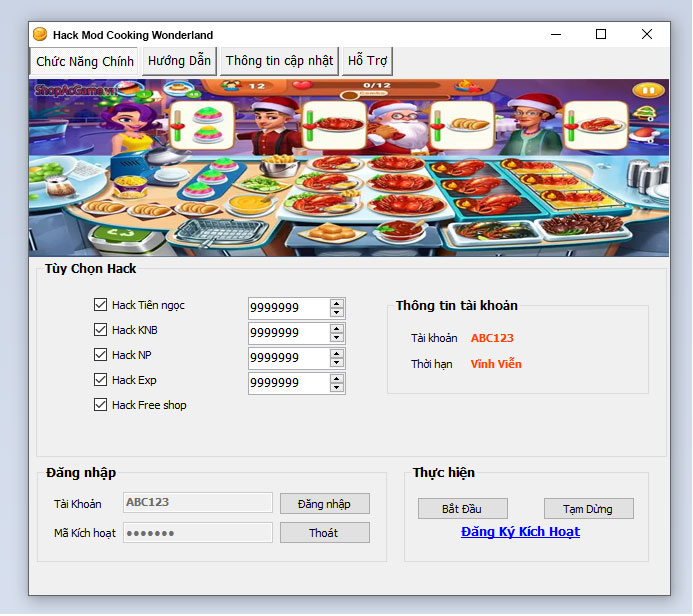Increase Hack Tiên ngọc value with up arrow

pyautogui.click(x=337, y=304)
